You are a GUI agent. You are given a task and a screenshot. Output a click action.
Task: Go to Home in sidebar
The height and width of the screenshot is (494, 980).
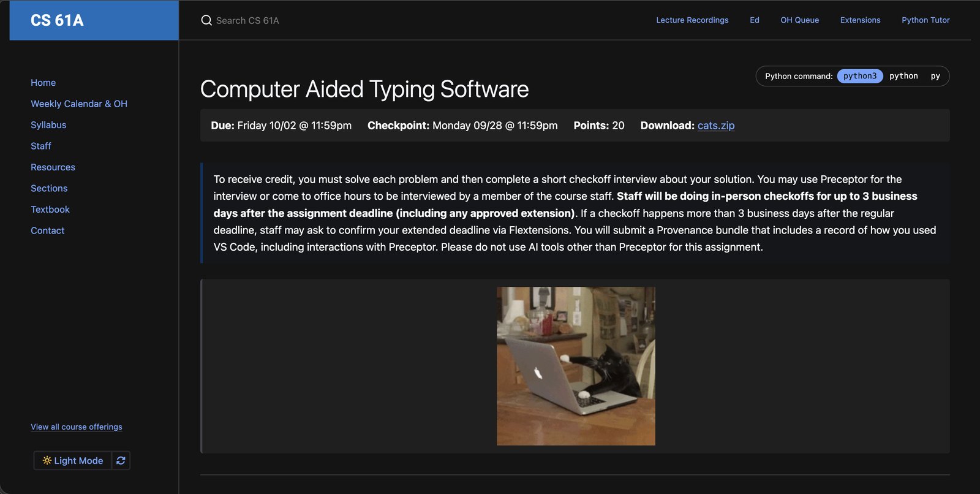(43, 83)
